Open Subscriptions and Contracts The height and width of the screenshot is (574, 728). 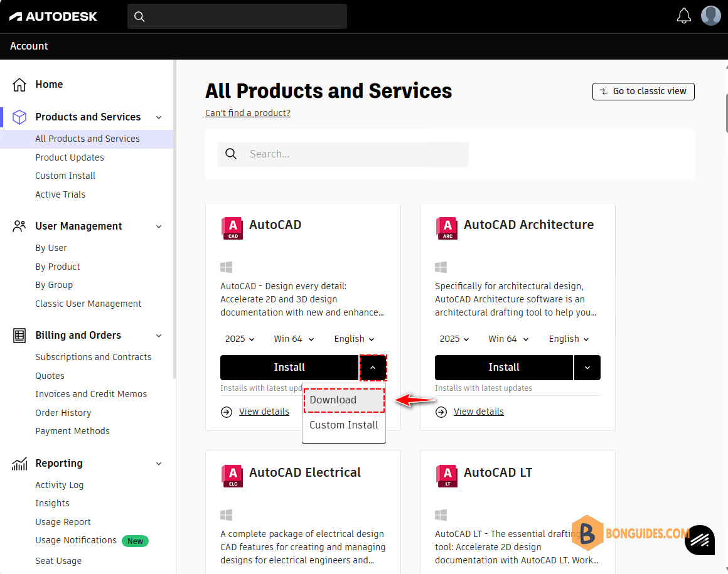[x=94, y=357]
